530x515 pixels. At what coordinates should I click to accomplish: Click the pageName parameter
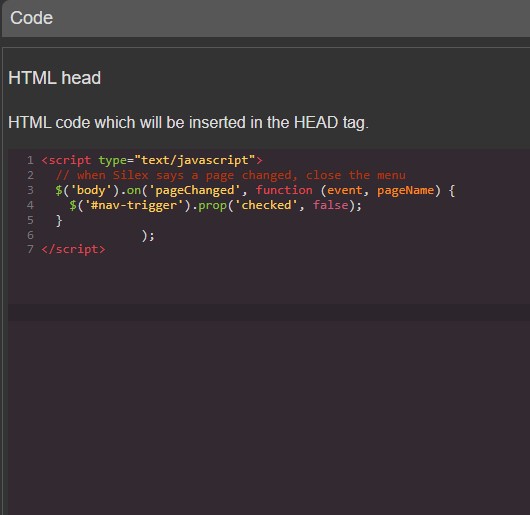coord(406,190)
